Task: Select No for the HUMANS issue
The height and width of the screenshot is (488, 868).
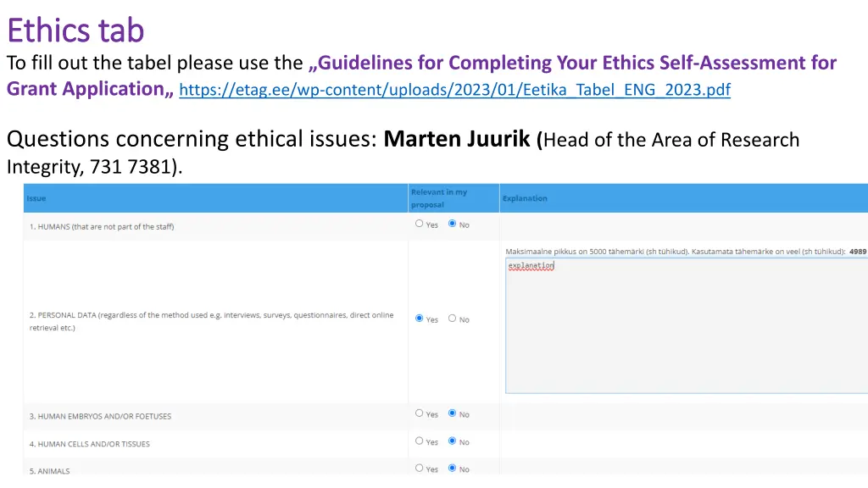Action: [x=452, y=224]
